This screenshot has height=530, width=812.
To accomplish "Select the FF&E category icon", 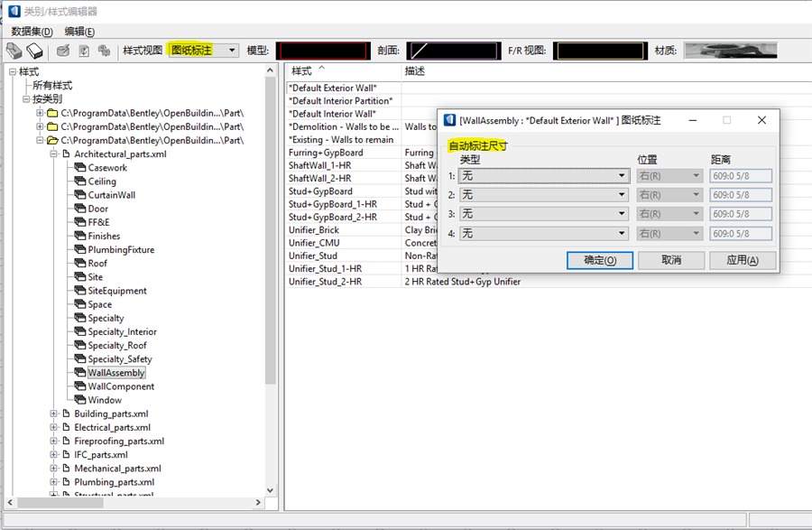I will (x=79, y=222).
